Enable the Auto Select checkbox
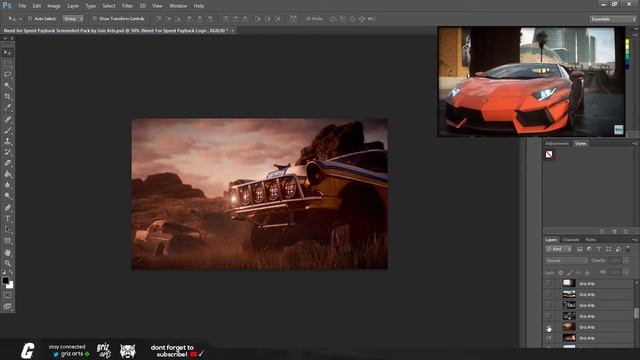Screen dimensions: 640x360 [x=30, y=19]
